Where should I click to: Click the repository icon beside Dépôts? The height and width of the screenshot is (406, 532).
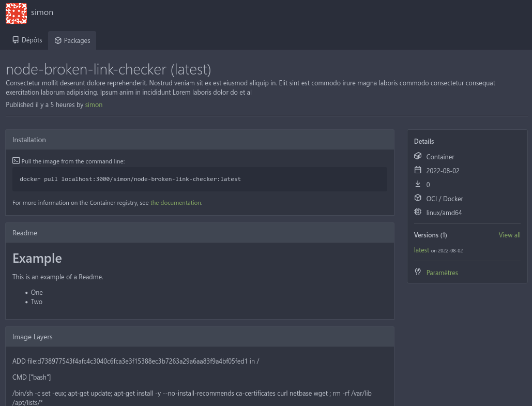(16, 40)
